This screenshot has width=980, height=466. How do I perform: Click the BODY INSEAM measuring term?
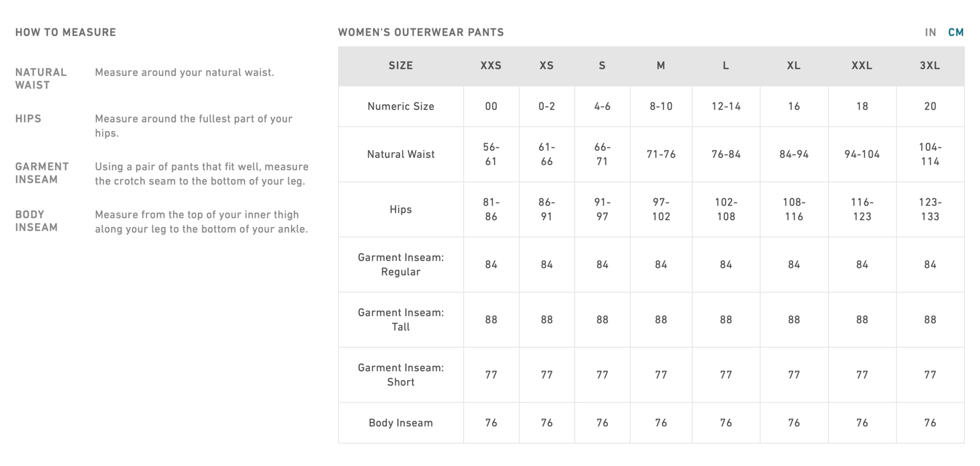[36, 221]
